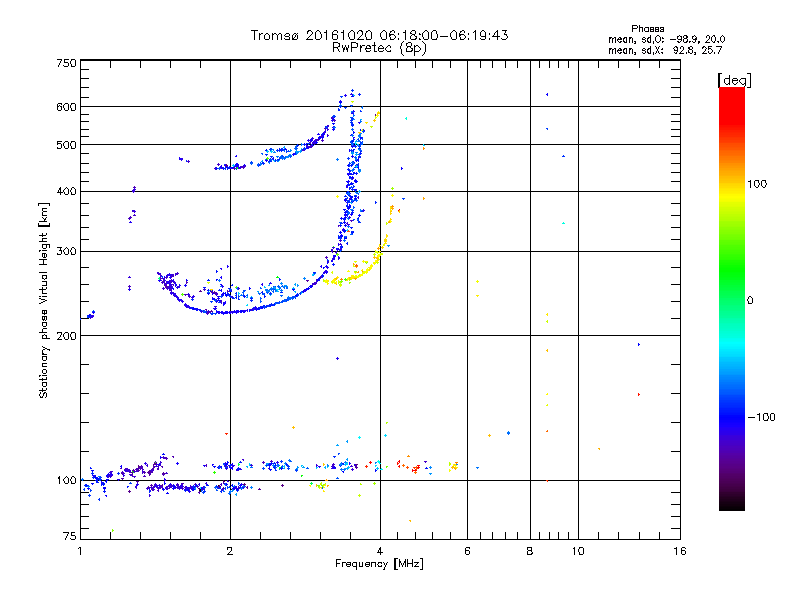Click y-axis label '200'
800x600 pixels.
tap(66, 336)
